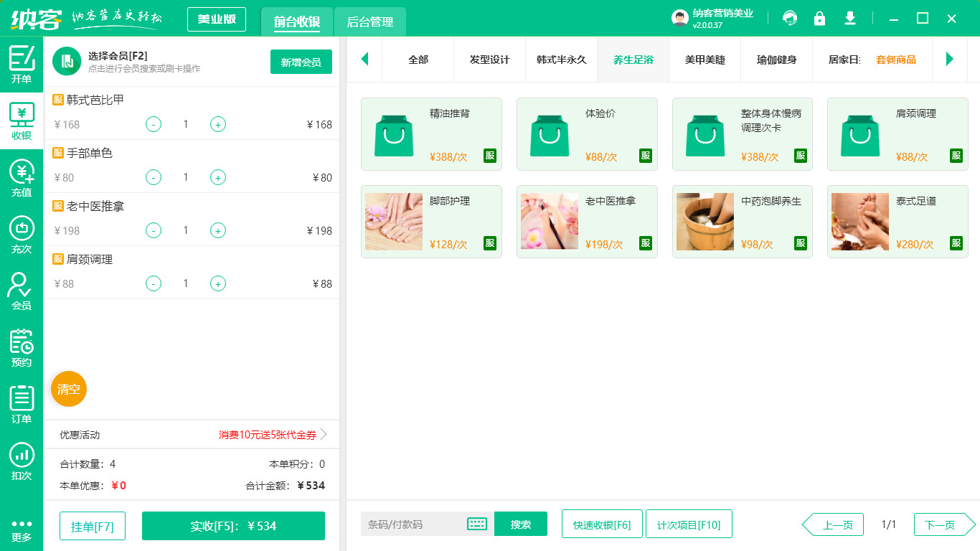Open the 扣次 function in the sidebar
This screenshot has width=980, height=551.
(22, 458)
